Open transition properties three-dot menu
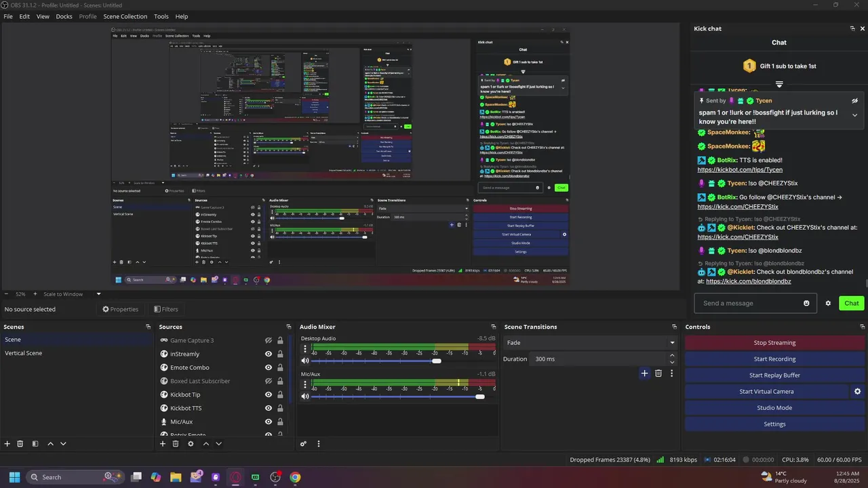This screenshot has height=488, width=868. click(x=671, y=373)
